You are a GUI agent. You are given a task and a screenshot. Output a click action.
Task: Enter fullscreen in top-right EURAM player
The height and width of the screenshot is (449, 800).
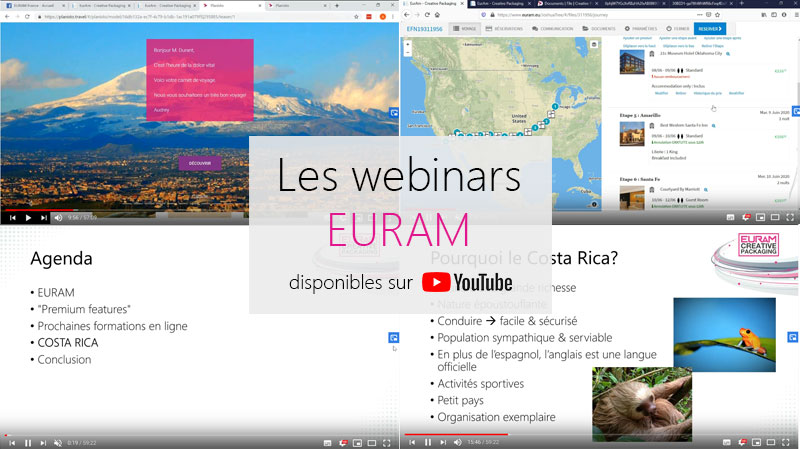point(790,217)
